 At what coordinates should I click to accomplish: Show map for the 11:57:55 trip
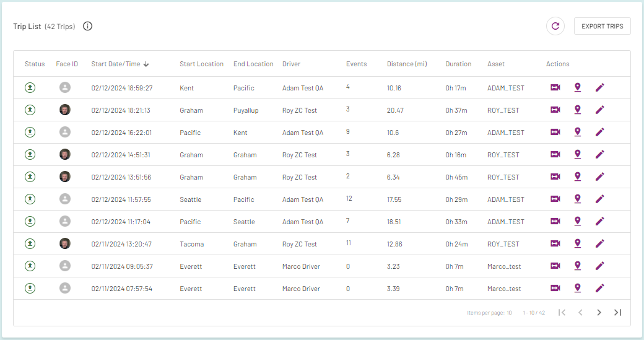click(578, 199)
